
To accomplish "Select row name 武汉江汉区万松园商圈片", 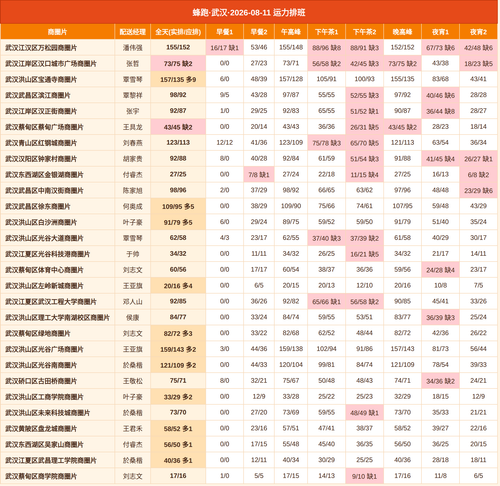I will (41, 48).
